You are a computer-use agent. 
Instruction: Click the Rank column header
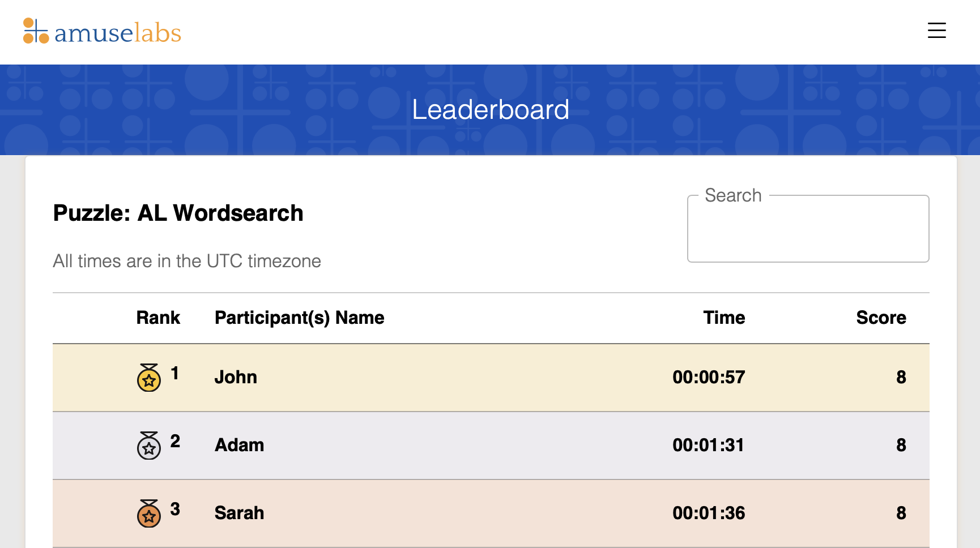coord(158,318)
